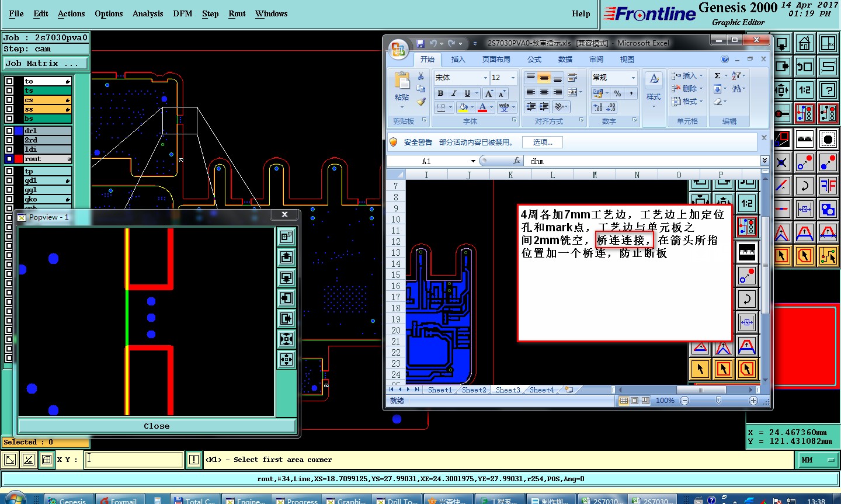Switch to the 插入 ribbon tab in Excel
Screen dimensions: 841x504
click(x=458, y=60)
